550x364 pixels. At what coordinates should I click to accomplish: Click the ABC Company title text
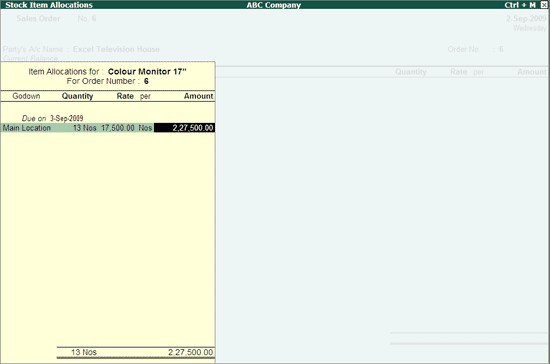pyautogui.click(x=274, y=5)
